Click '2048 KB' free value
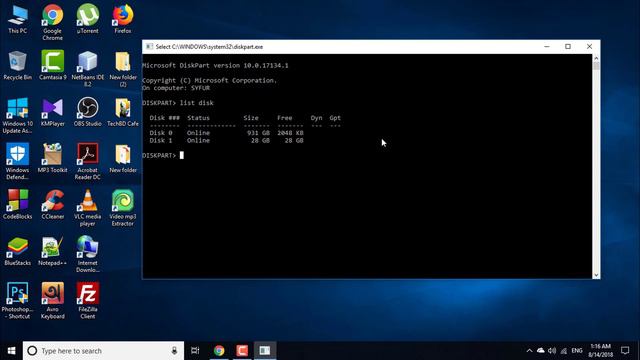 (x=290, y=133)
